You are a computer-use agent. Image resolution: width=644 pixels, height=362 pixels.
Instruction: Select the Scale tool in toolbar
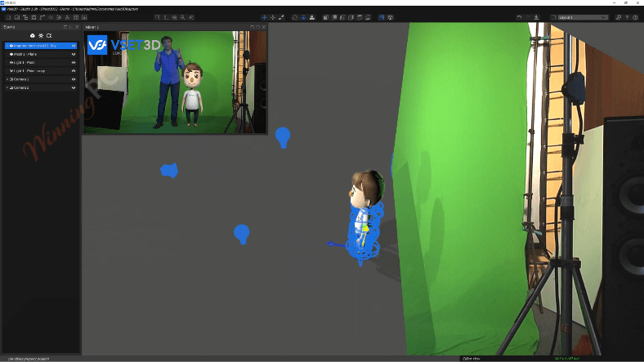281,17
